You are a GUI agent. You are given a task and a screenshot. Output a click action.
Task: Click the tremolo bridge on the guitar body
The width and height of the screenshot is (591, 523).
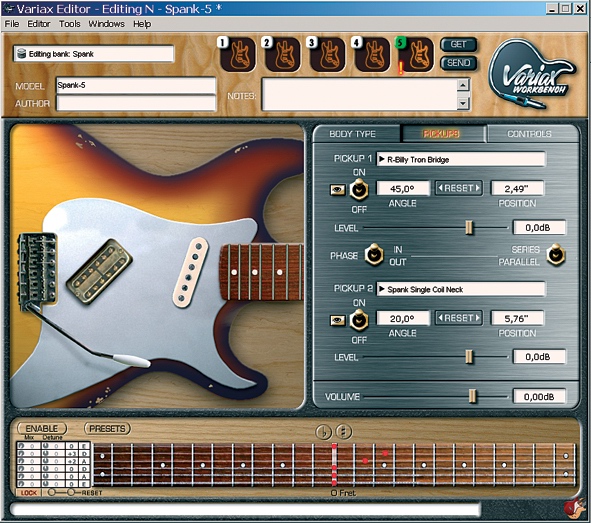coord(38,269)
